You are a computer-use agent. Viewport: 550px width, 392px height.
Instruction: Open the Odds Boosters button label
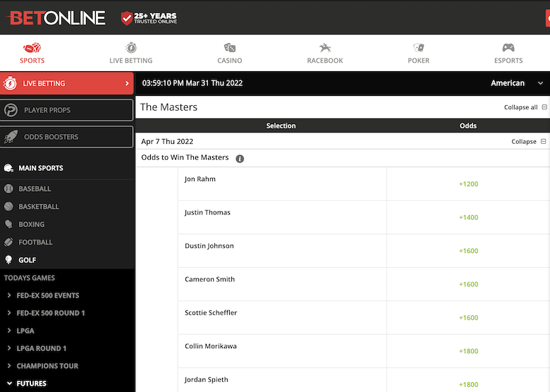click(x=51, y=137)
